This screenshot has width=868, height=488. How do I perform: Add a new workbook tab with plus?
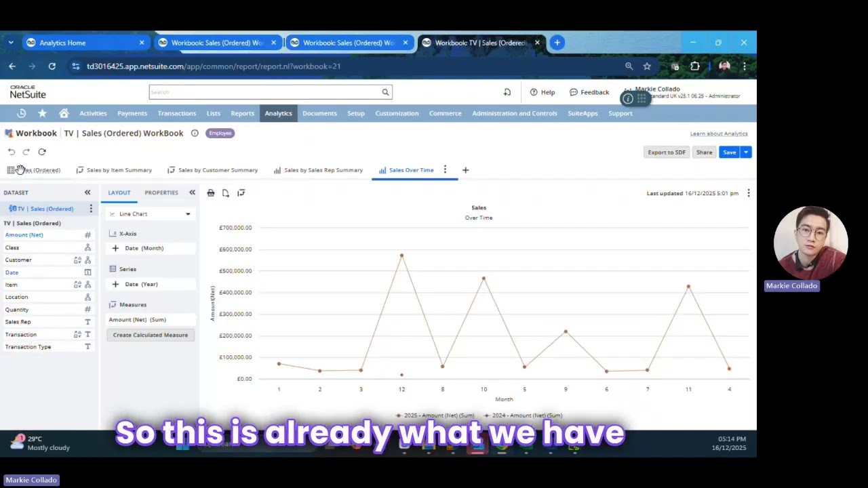coord(465,170)
